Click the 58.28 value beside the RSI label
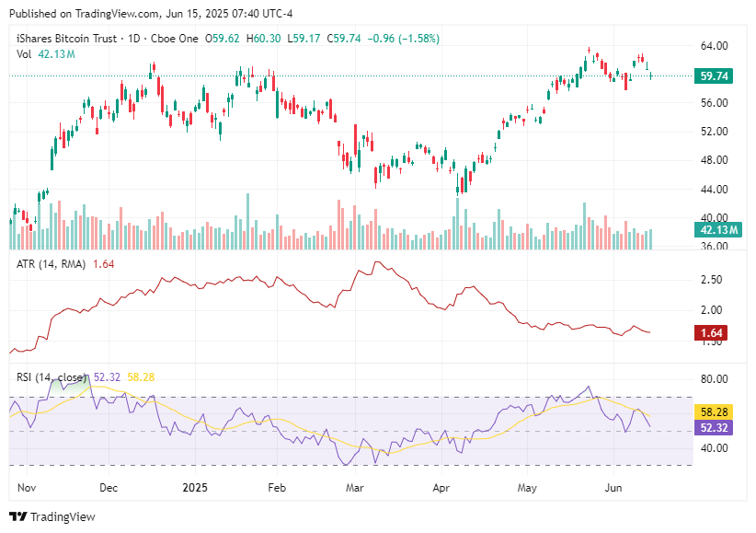 point(141,377)
